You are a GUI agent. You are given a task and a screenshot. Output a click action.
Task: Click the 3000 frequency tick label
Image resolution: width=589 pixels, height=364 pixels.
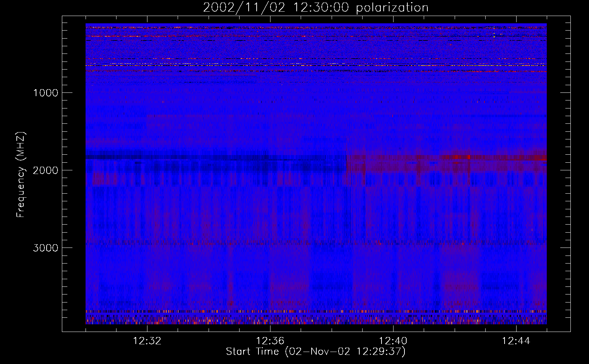click(46, 248)
